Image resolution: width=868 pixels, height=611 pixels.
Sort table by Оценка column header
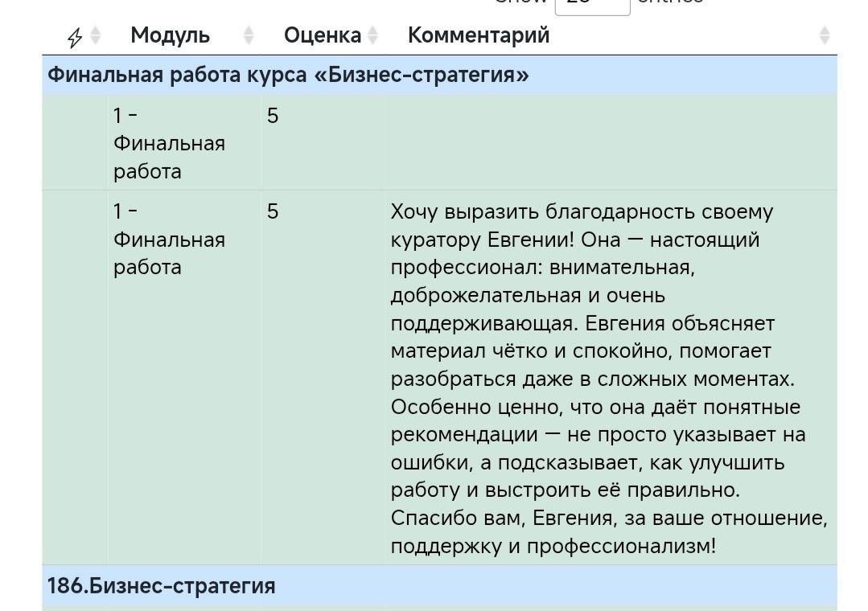pos(322,35)
